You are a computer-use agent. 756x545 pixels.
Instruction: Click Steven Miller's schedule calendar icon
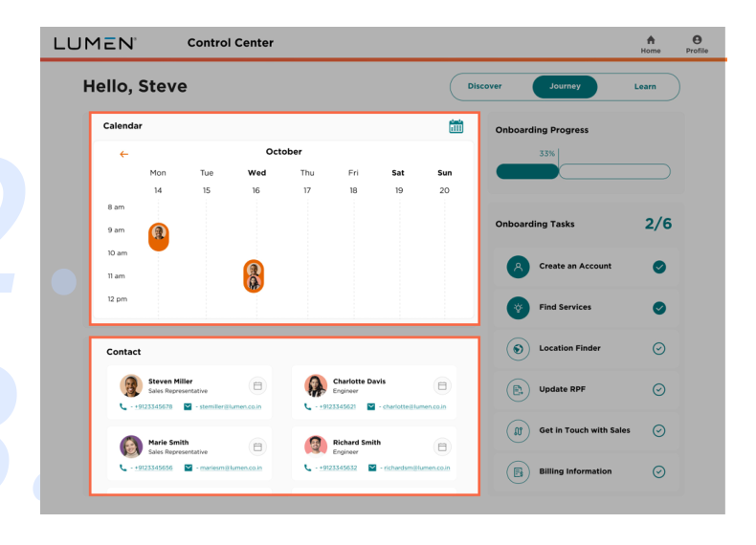coord(258,386)
